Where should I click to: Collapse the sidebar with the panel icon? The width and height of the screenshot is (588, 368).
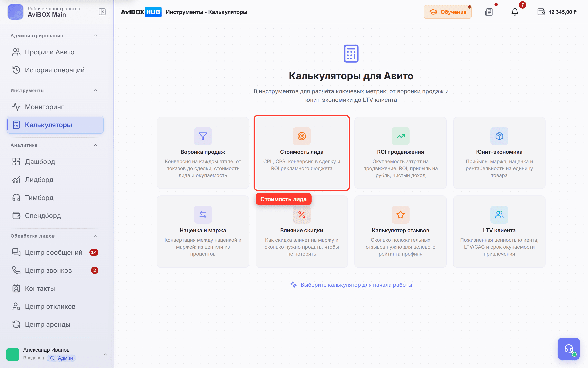[102, 12]
